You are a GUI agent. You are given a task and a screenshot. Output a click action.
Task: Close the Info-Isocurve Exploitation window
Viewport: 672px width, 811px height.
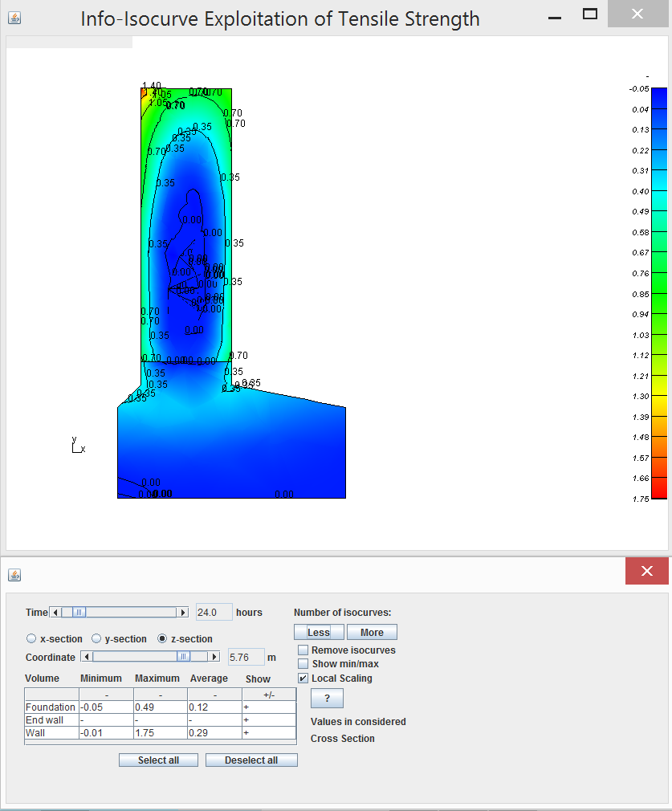pos(637,14)
